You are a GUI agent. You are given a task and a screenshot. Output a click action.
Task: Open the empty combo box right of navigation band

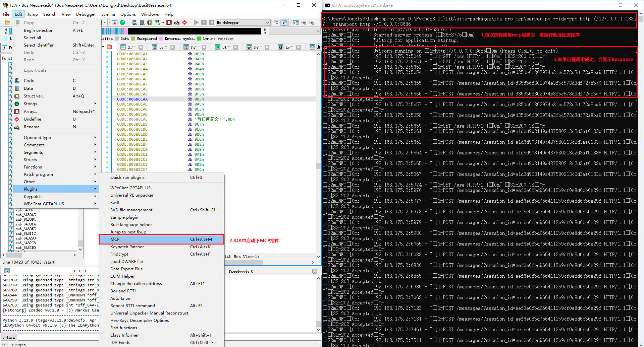[x=294, y=31]
